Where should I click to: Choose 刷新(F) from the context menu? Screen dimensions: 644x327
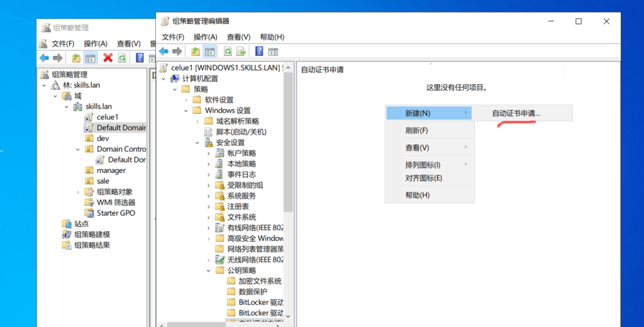point(416,131)
